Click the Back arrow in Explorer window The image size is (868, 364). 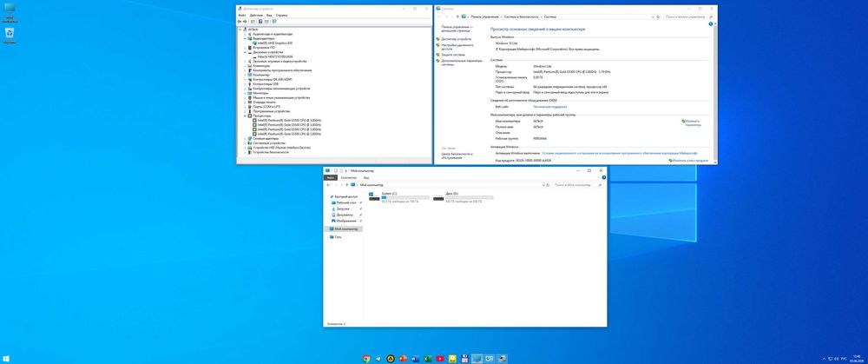pyautogui.click(x=328, y=185)
